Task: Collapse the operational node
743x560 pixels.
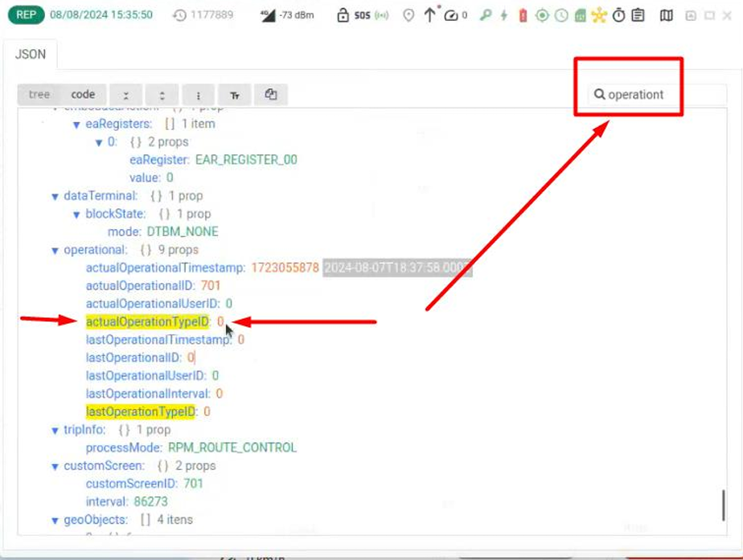Action: pyautogui.click(x=55, y=250)
